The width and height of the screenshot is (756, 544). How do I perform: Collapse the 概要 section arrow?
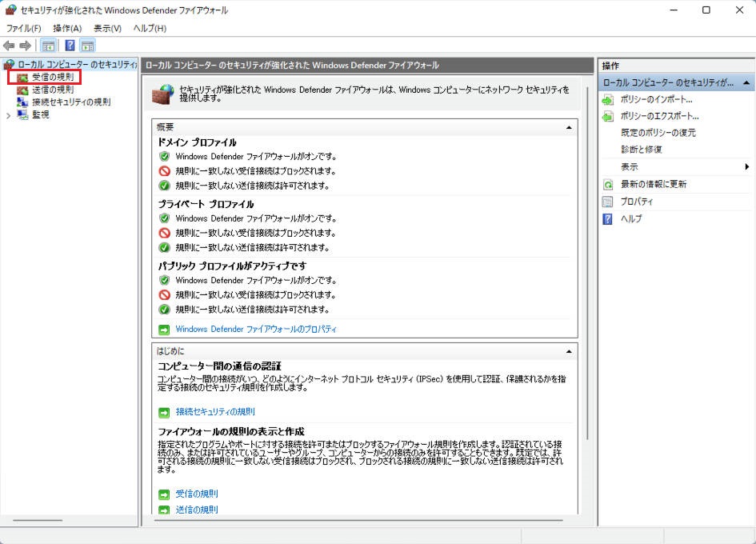coord(569,128)
